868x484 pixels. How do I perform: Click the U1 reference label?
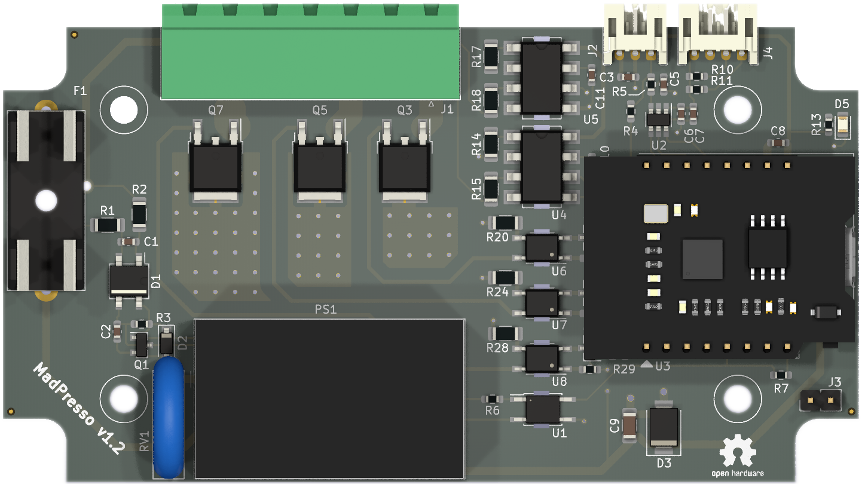pyautogui.click(x=560, y=433)
